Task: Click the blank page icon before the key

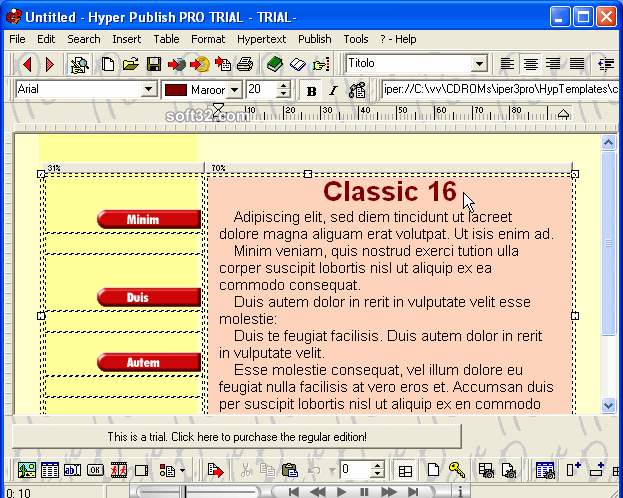Action: 433,470
